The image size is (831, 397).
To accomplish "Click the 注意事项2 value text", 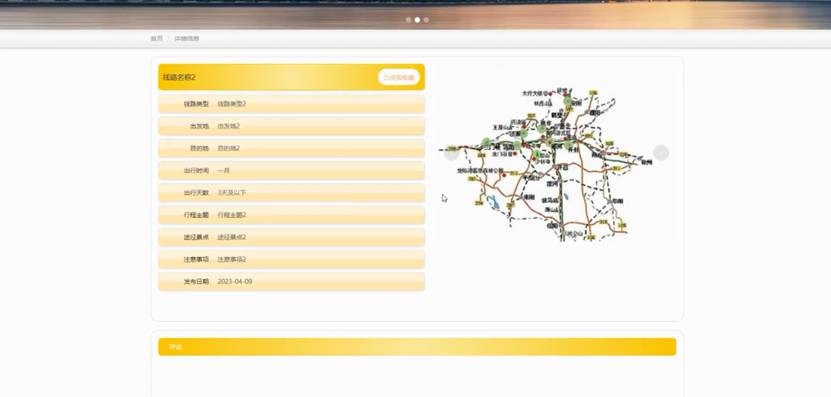I will [x=232, y=259].
